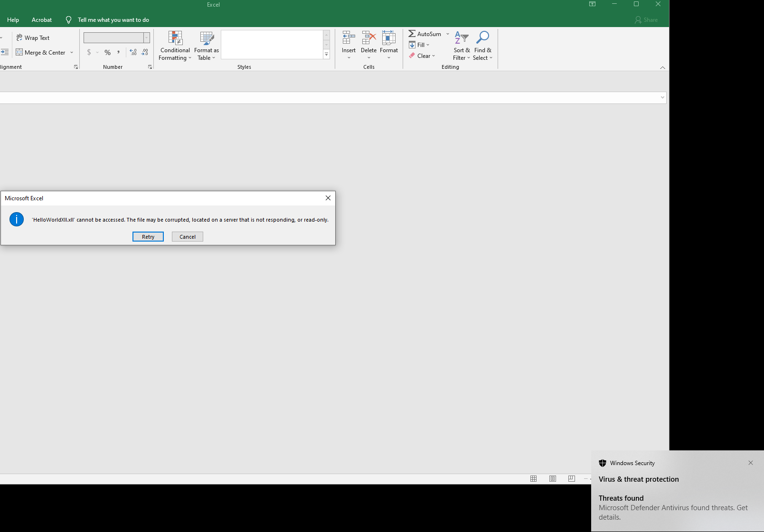
Task: Switch to Page Layout view
Action: [553, 479]
